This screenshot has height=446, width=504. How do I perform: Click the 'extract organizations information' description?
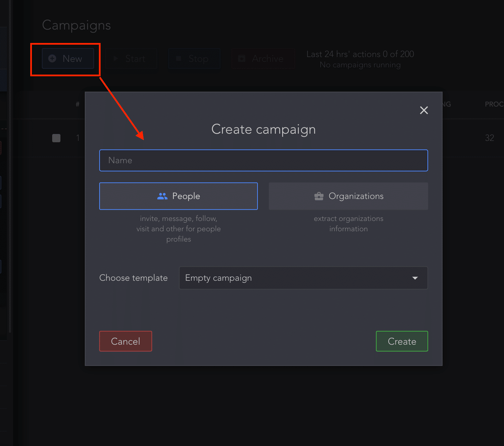click(x=348, y=224)
